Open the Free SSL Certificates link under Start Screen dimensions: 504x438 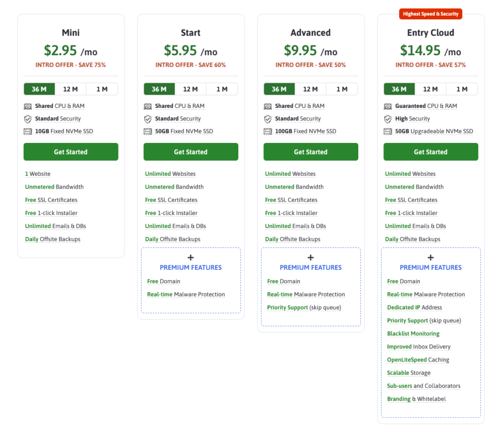[171, 200]
